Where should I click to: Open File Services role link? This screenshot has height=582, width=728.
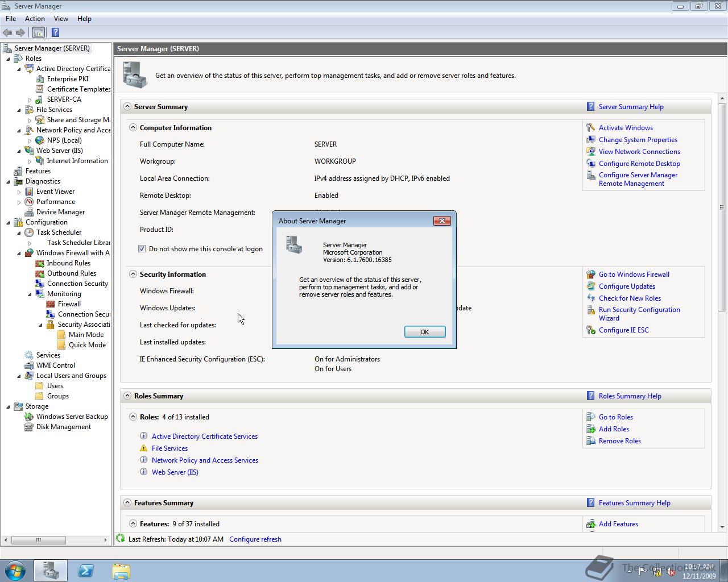(169, 448)
